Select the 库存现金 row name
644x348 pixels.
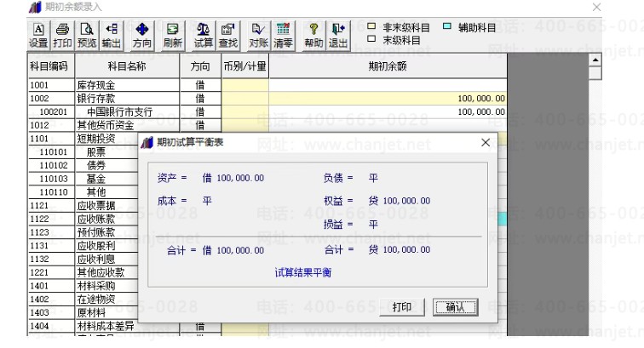coord(96,85)
